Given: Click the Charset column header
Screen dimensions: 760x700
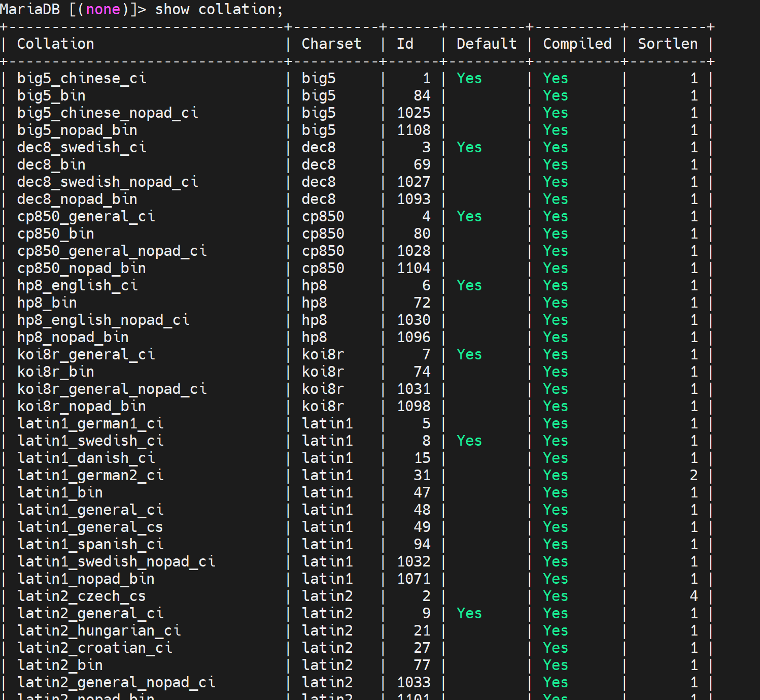Looking at the screenshot, I should pyautogui.click(x=331, y=44).
